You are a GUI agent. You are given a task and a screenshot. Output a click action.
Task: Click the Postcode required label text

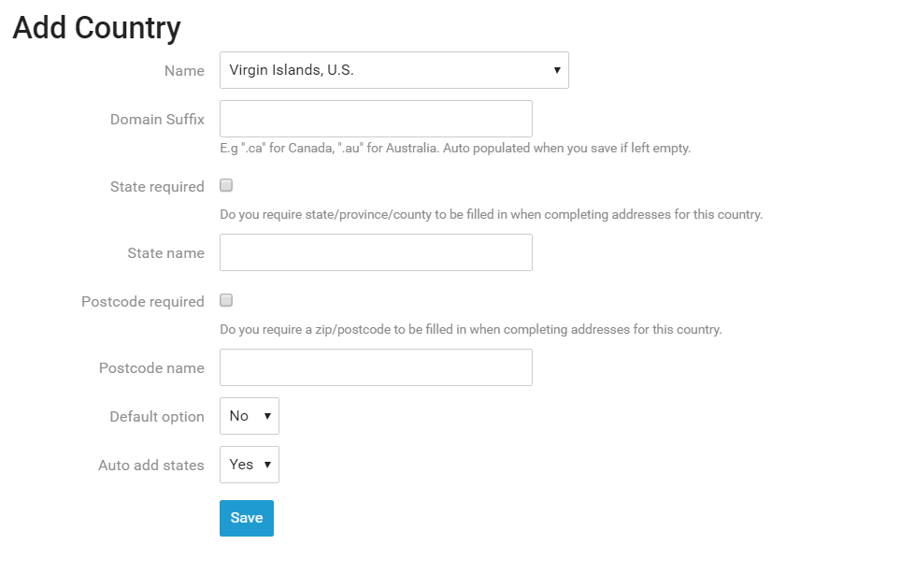[x=143, y=302]
